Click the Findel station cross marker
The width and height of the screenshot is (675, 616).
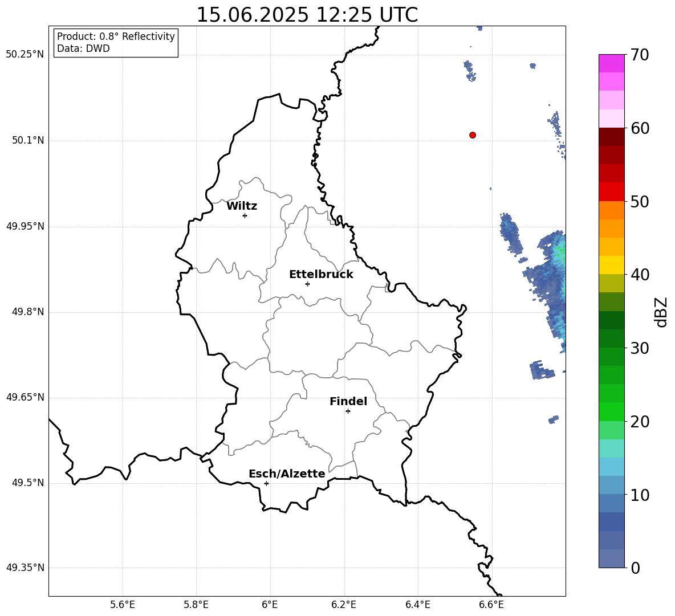click(x=348, y=411)
